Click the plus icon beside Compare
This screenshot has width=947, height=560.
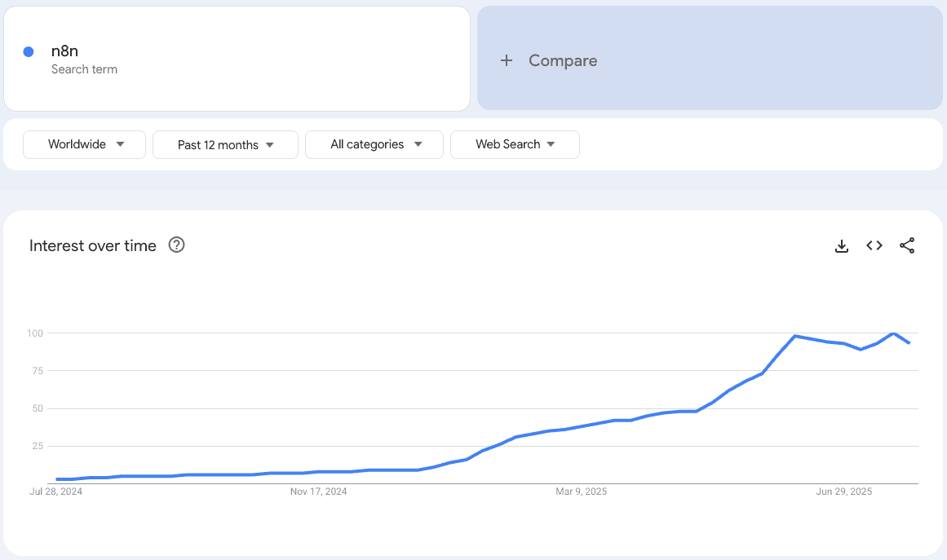click(x=507, y=60)
